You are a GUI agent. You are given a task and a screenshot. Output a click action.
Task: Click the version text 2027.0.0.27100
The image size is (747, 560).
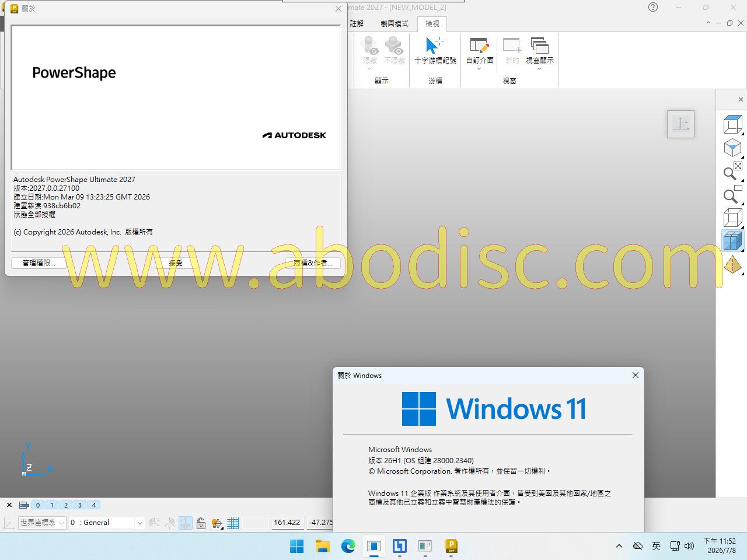tap(54, 188)
